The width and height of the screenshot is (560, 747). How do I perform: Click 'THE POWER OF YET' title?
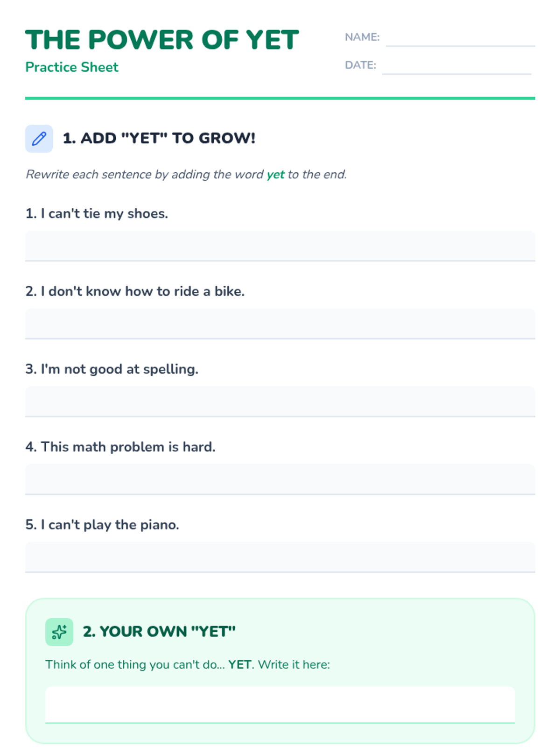162,40
